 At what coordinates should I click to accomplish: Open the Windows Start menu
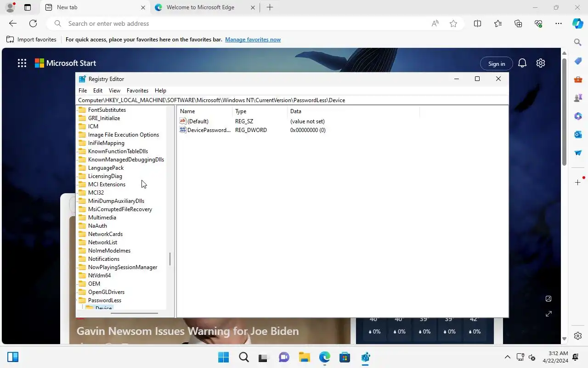(223, 357)
